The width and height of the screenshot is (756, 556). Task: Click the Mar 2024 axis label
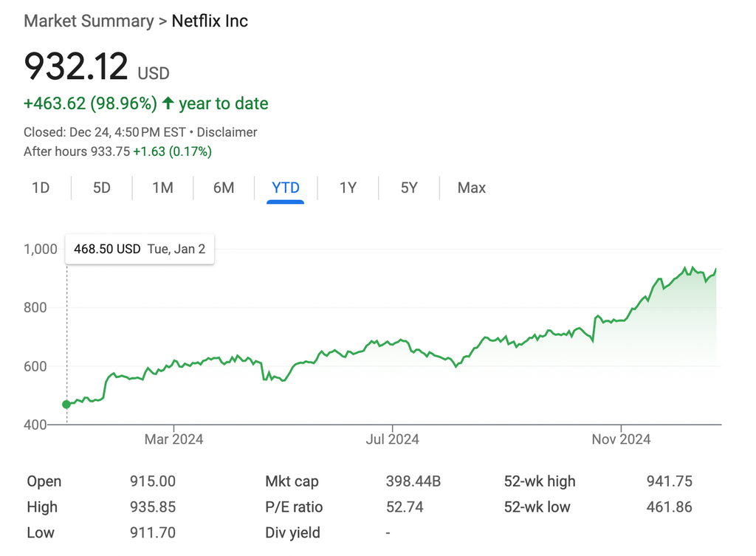point(173,439)
